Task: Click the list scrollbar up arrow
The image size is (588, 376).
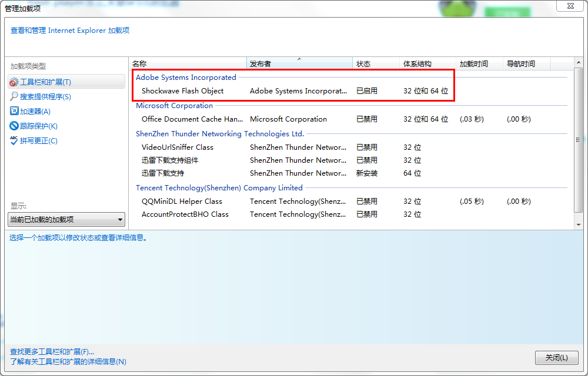Action: pyautogui.click(x=579, y=62)
